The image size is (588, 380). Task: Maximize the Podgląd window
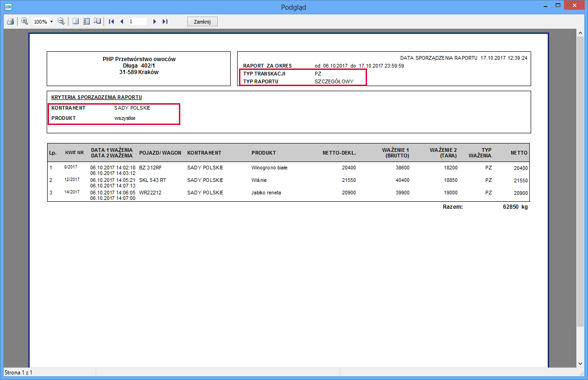click(x=558, y=6)
